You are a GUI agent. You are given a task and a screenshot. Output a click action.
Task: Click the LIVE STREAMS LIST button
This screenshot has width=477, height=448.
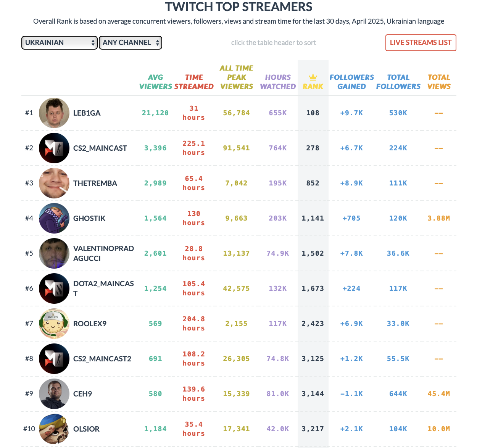(x=421, y=43)
